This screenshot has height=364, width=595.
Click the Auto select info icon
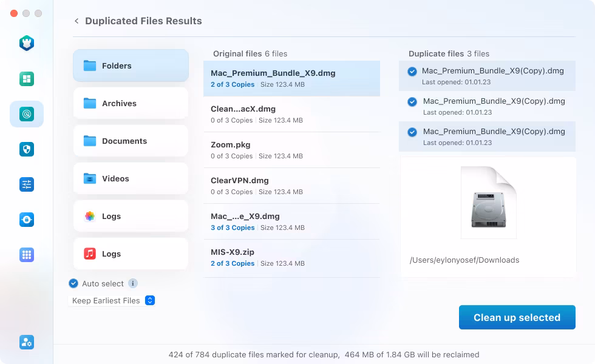click(x=133, y=283)
